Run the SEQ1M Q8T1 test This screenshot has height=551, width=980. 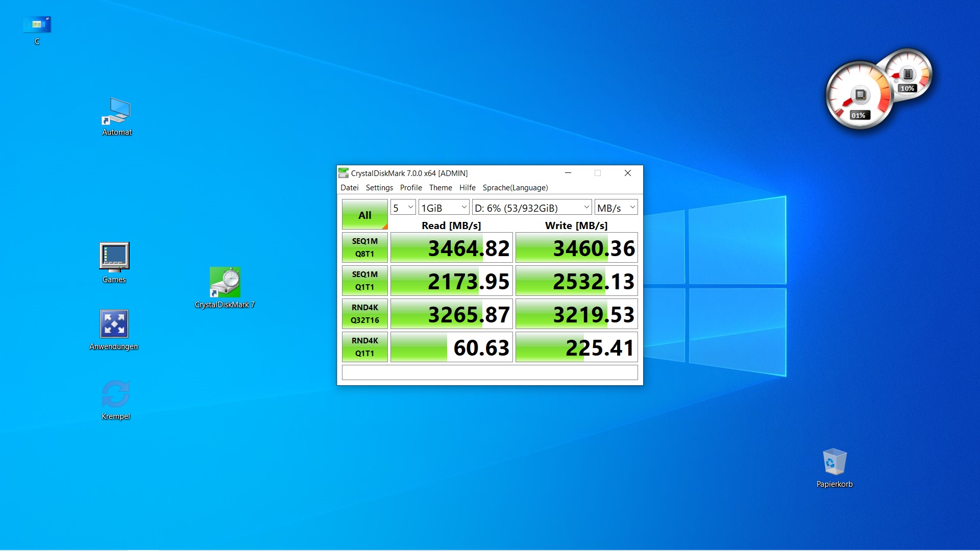coord(365,247)
